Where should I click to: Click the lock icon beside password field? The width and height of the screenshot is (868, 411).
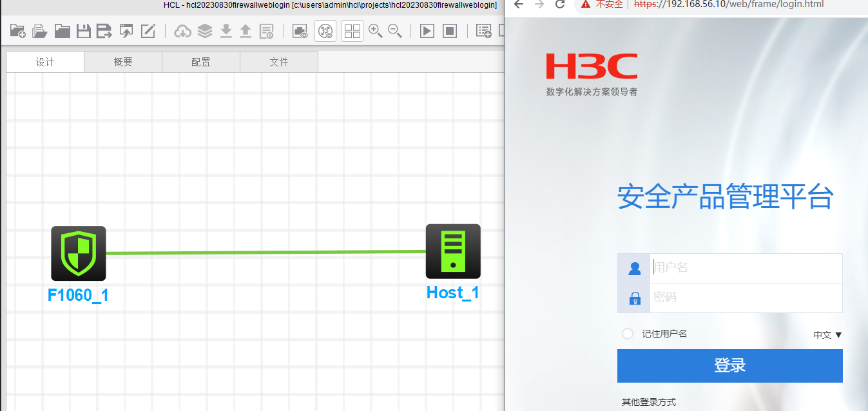634,298
